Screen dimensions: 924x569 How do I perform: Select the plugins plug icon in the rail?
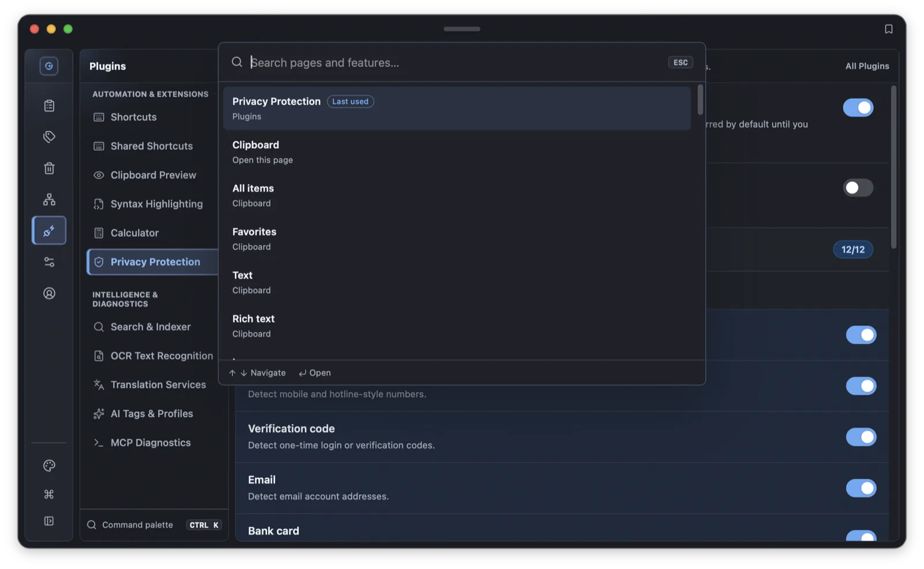49,230
